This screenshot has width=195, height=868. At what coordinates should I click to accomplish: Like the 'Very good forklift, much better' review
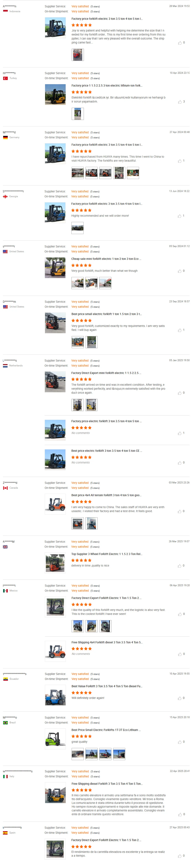click(180, 271)
